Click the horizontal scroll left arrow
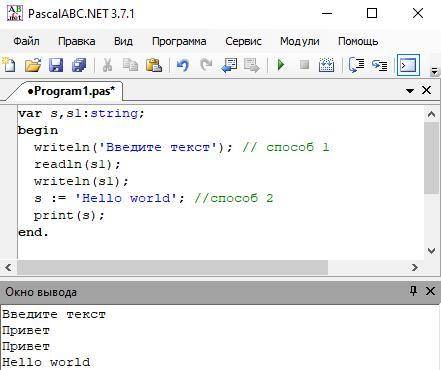 coord(8,267)
